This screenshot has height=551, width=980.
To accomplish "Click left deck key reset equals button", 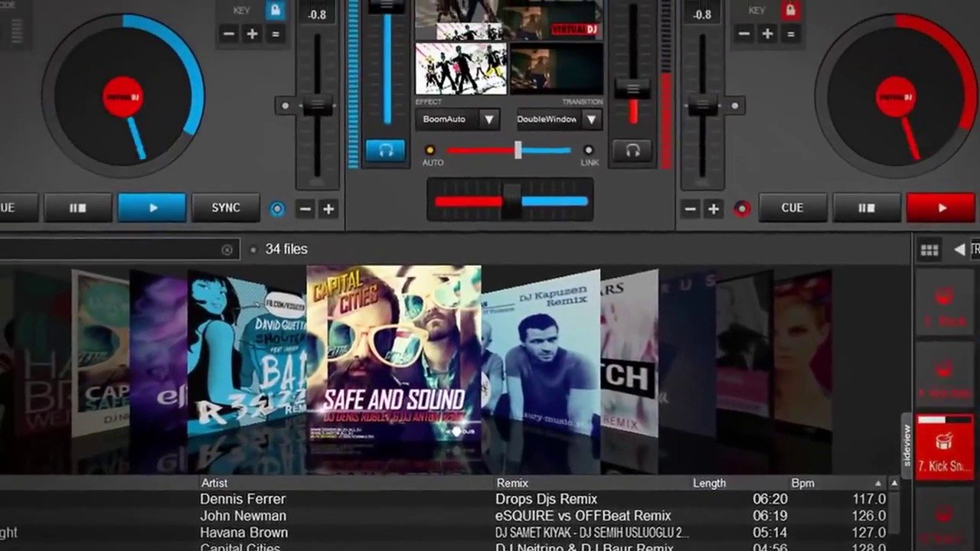I will [276, 34].
